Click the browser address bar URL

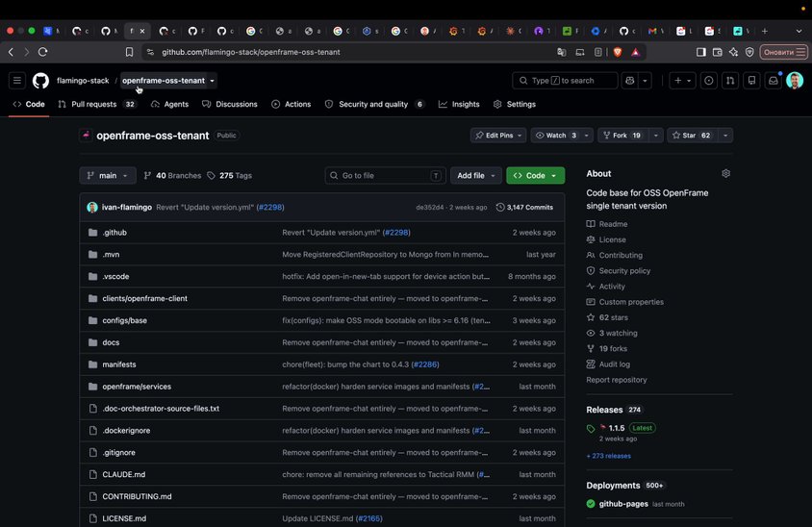(251, 52)
